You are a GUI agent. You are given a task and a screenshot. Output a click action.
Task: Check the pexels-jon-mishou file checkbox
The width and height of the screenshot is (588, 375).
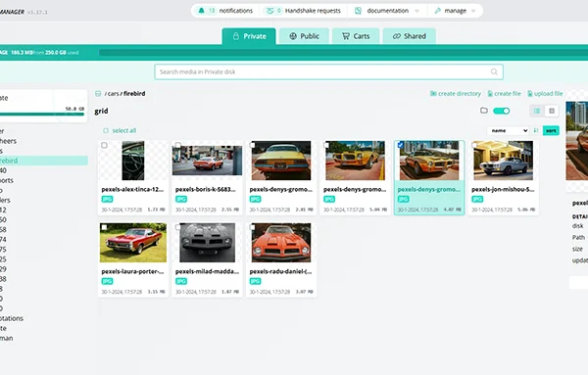pos(474,145)
